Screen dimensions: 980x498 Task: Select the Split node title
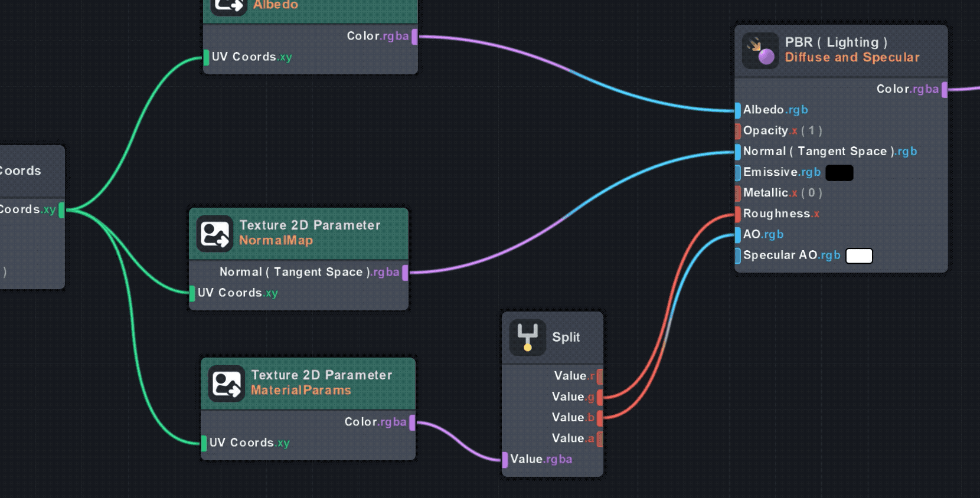pos(566,338)
